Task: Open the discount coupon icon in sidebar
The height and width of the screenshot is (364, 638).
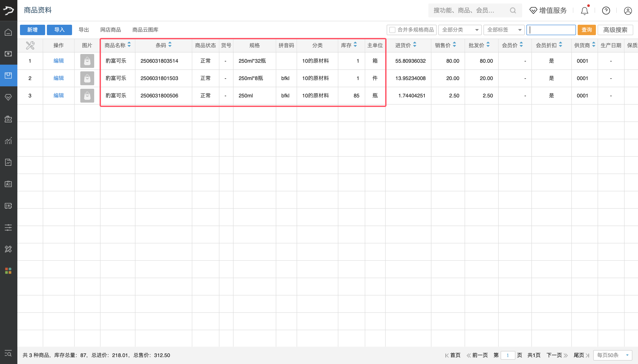Action: point(8,119)
